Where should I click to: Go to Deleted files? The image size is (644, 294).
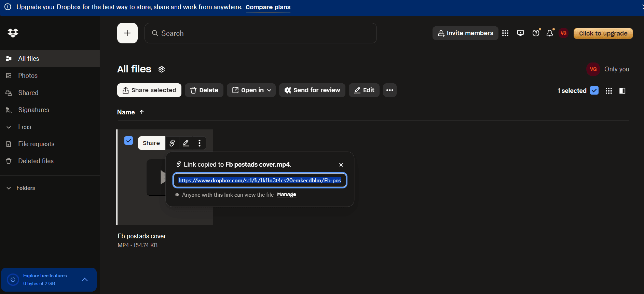(x=36, y=161)
